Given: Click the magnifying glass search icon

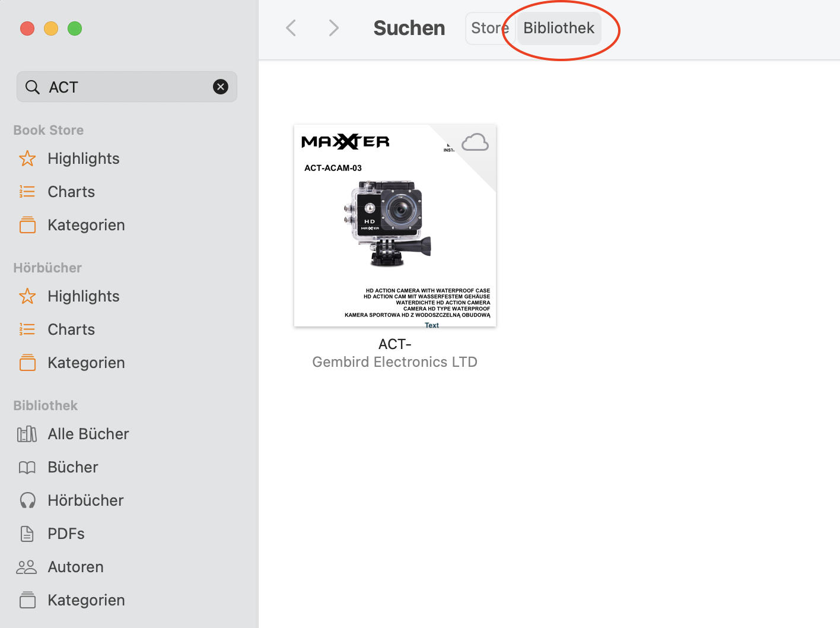Looking at the screenshot, I should click(33, 87).
